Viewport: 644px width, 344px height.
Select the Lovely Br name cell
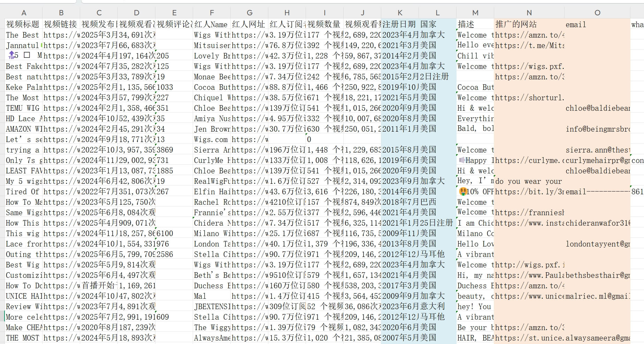pos(212,56)
